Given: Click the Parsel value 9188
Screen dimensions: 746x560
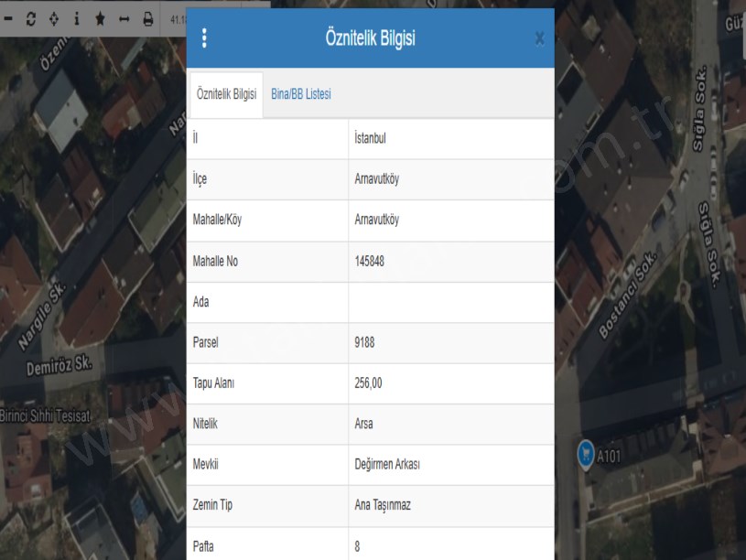Looking at the screenshot, I should point(364,343).
